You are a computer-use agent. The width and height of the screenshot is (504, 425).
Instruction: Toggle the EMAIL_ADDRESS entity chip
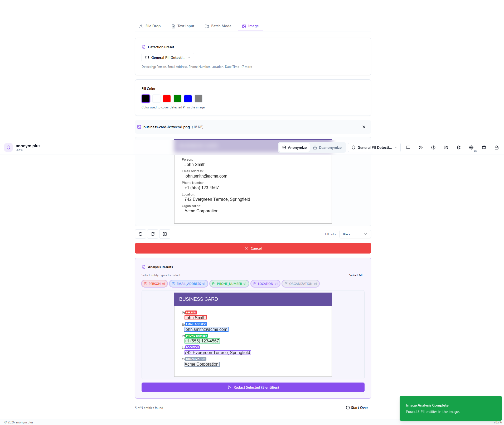(x=188, y=284)
